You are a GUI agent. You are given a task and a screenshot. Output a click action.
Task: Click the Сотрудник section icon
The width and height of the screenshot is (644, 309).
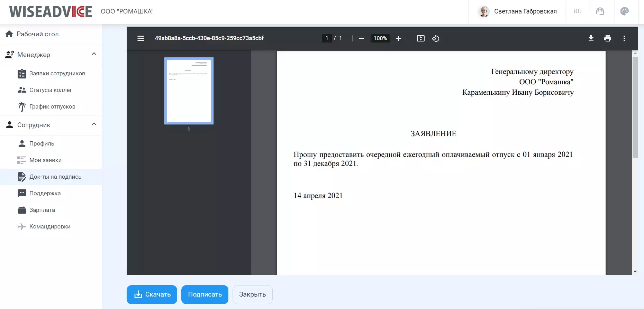(x=10, y=125)
